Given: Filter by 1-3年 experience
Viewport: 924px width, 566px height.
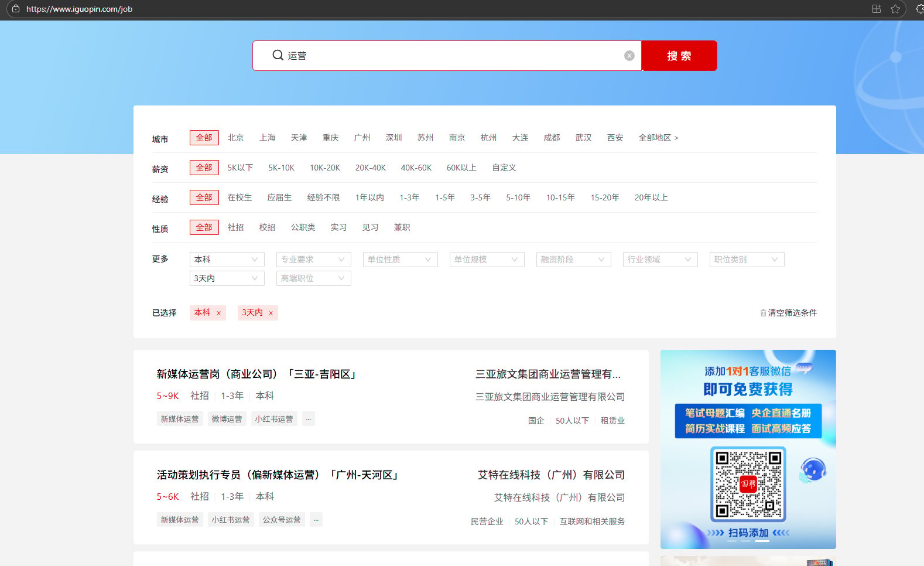Looking at the screenshot, I should tap(410, 197).
